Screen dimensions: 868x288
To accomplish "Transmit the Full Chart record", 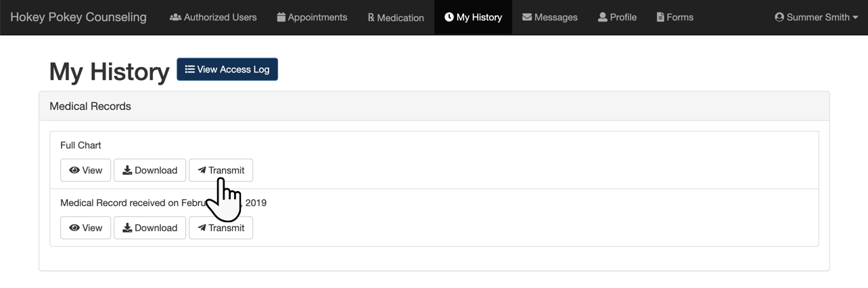I will (221, 170).
